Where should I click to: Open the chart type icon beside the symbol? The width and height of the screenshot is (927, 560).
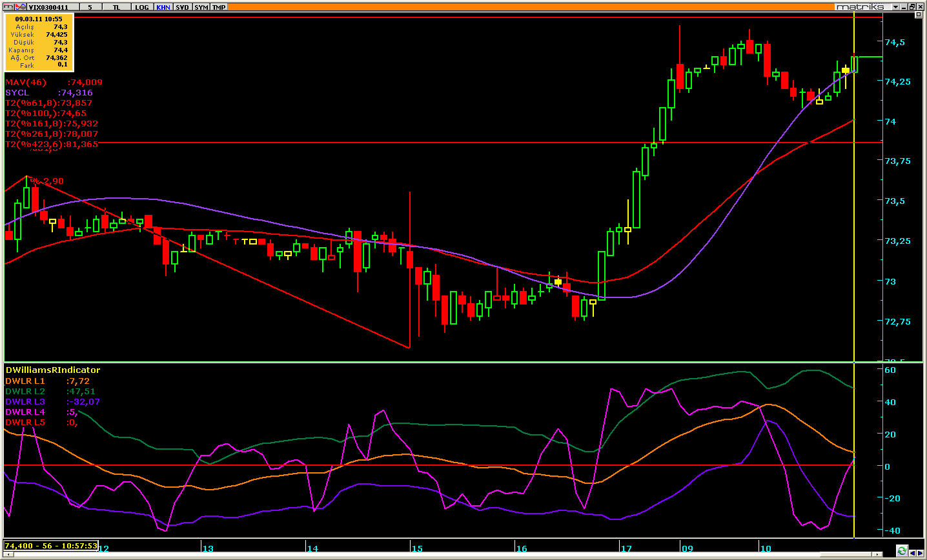coord(21,7)
